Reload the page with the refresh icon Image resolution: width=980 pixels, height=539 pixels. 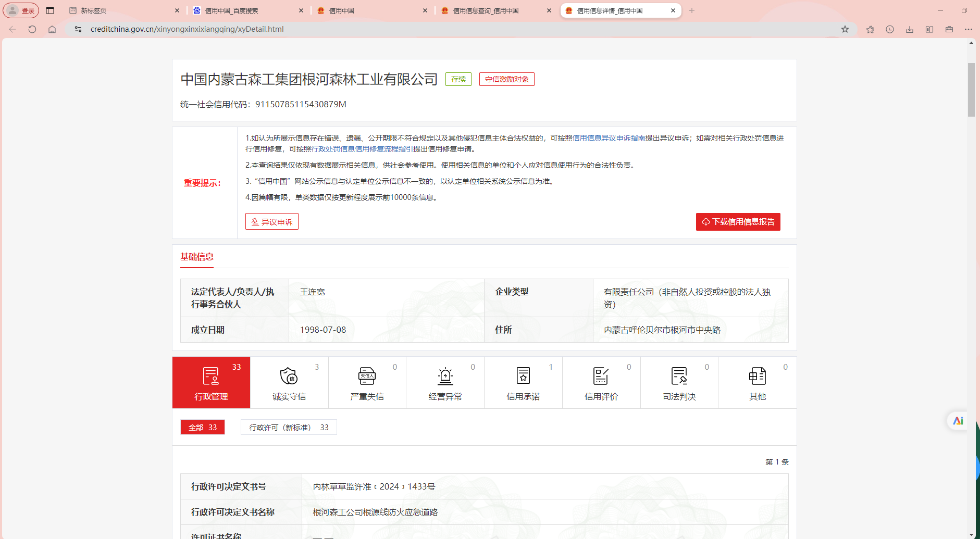point(32,29)
